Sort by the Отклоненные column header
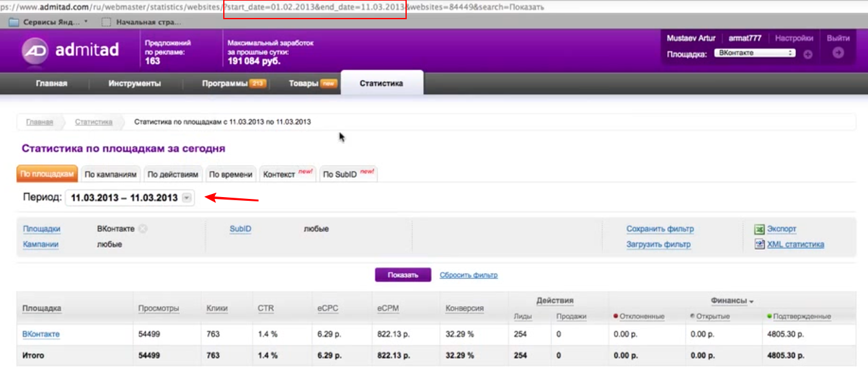 642,317
